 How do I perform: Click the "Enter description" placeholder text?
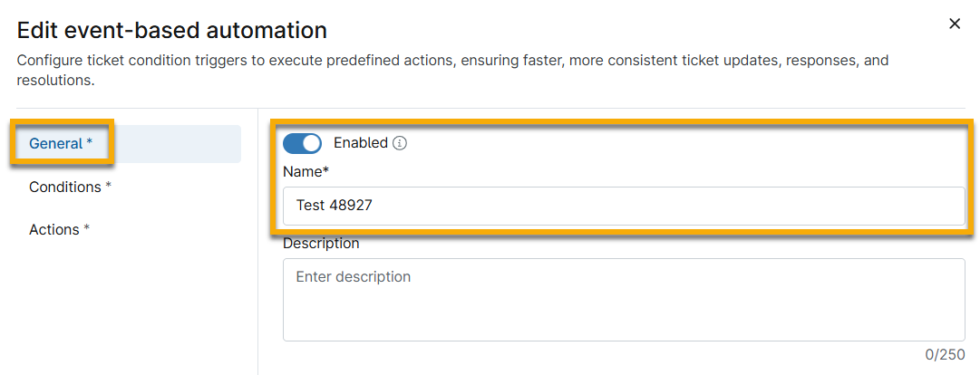click(x=354, y=277)
